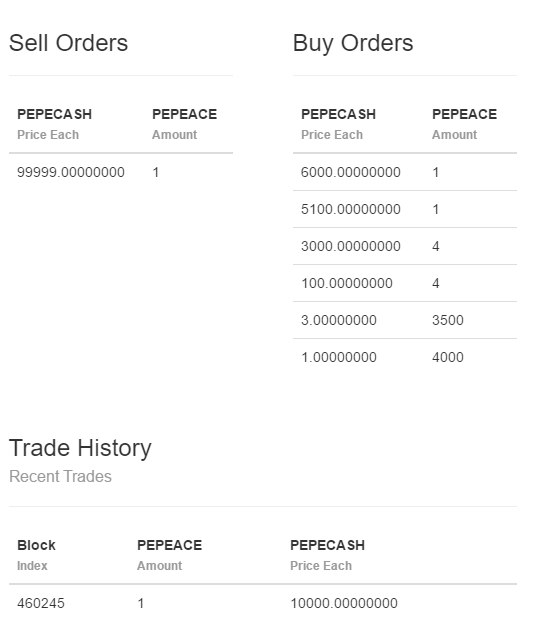Select the 6000.00000000 buy order row
This screenshot has width=538, height=621.
[405, 172]
